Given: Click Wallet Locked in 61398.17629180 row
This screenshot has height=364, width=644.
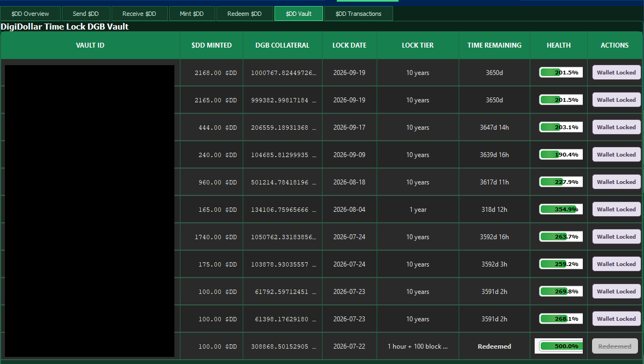Looking at the screenshot, I should pyautogui.click(x=617, y=319).
